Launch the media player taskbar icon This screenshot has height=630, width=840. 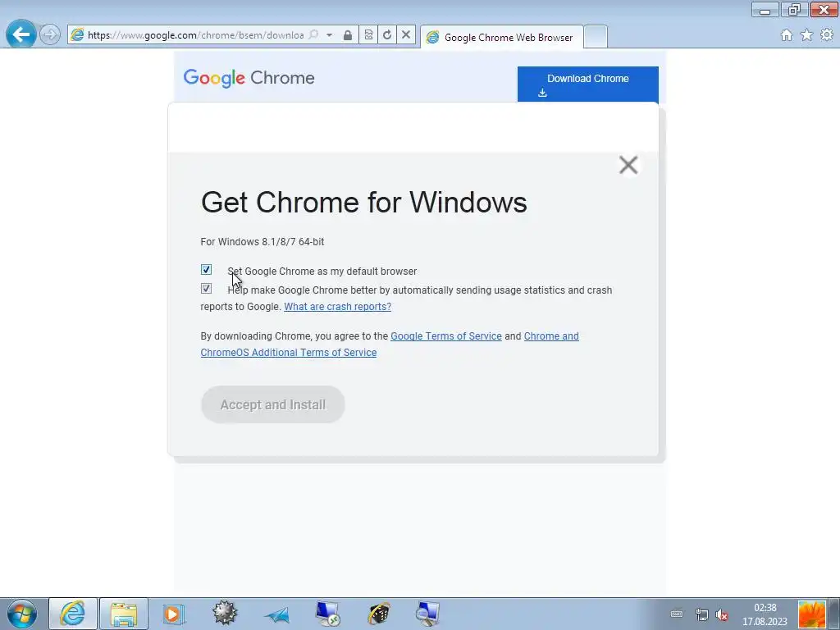click(174, 614)
